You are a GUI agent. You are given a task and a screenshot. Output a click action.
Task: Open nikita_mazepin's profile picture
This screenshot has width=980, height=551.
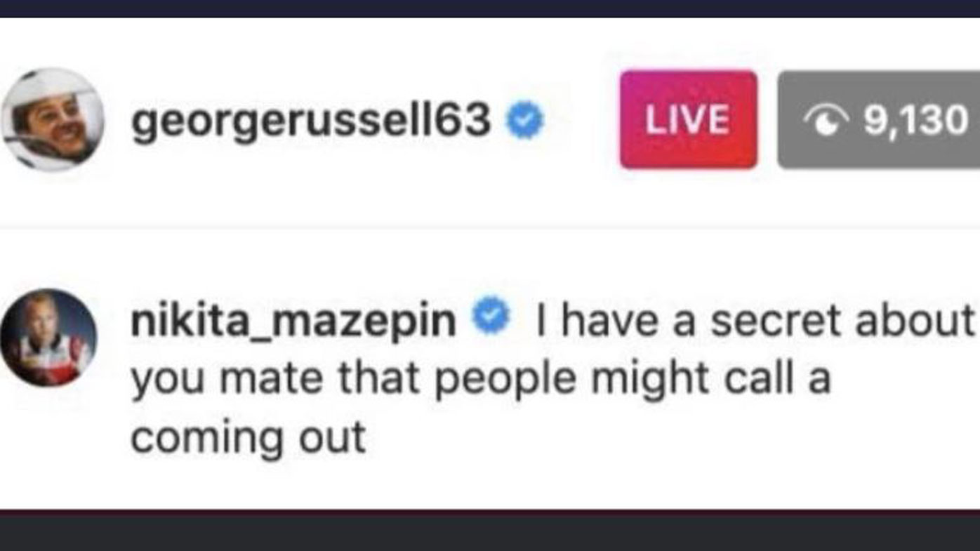pyautogui.click(x=48, y=337)
